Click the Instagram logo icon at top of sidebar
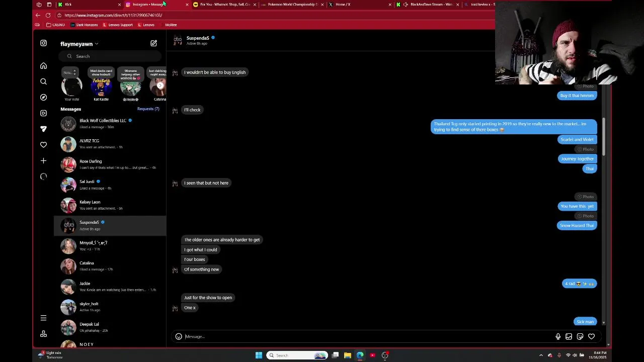Screen dimensions: 644x362 (x=43, y=43)
